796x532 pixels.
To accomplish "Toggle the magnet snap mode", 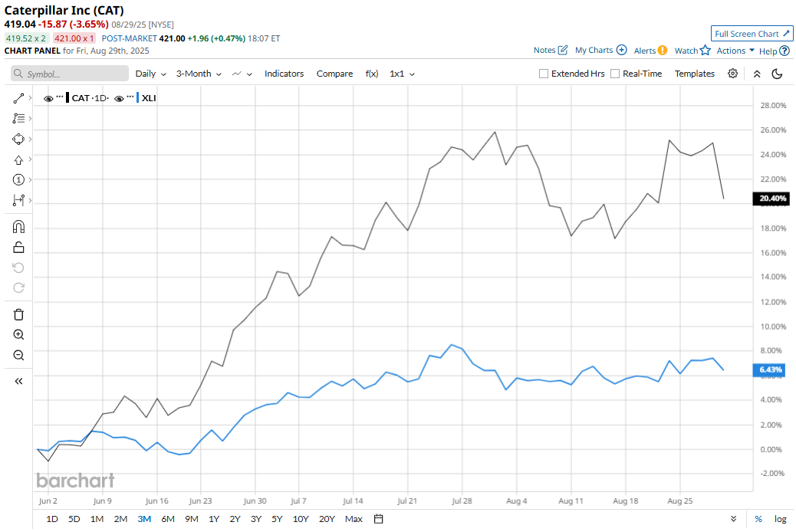I will coord(18,226).
